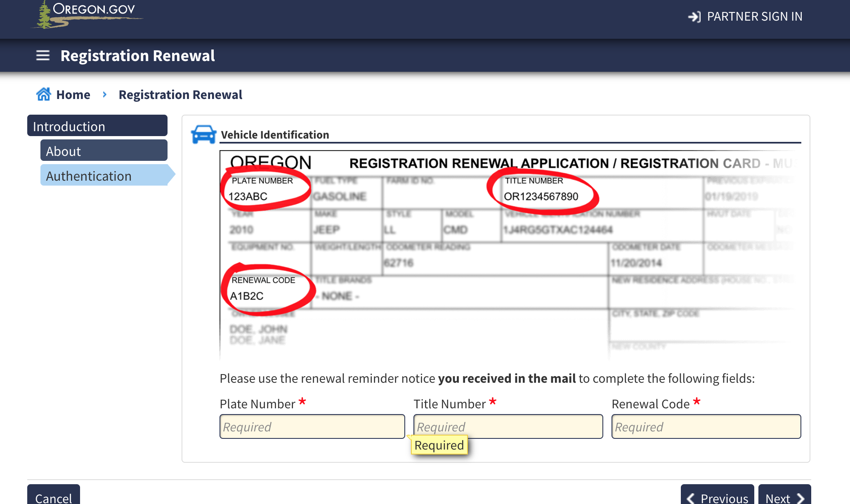Screen dimensions: 850x504
Task: Click the right chevron on Next button
Action: point(800,498)
